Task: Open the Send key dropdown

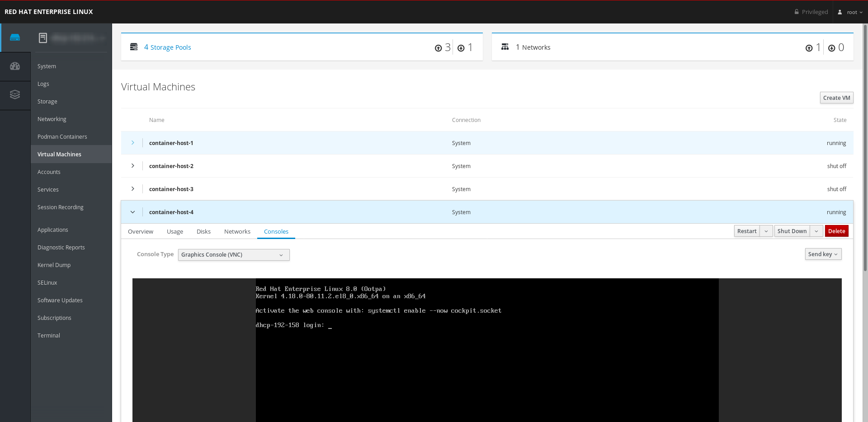Action: 823,254
